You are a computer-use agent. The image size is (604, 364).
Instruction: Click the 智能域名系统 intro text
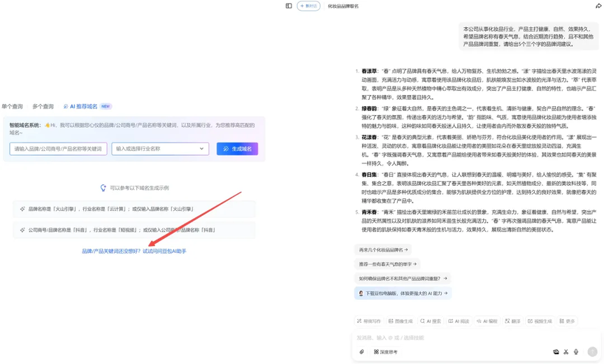133,129
